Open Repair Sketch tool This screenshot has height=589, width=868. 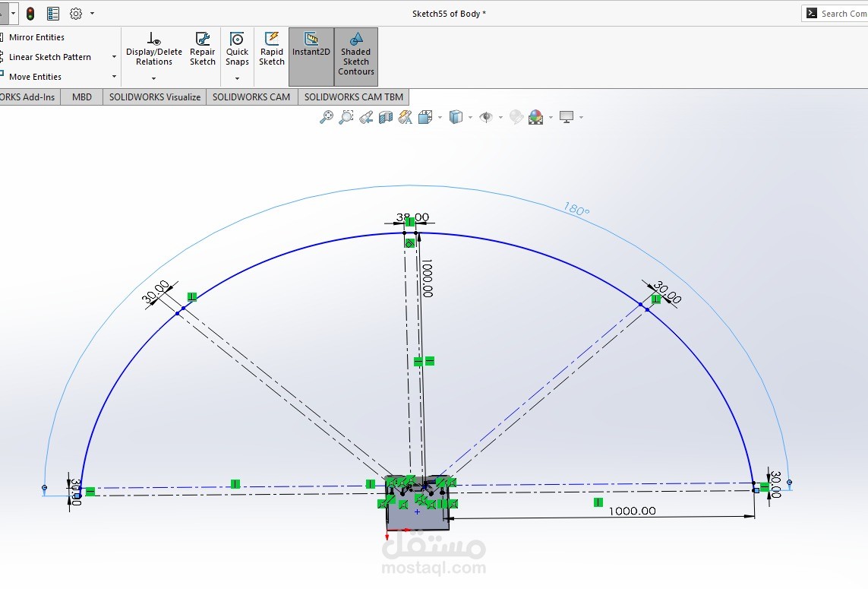click(203, 49)
